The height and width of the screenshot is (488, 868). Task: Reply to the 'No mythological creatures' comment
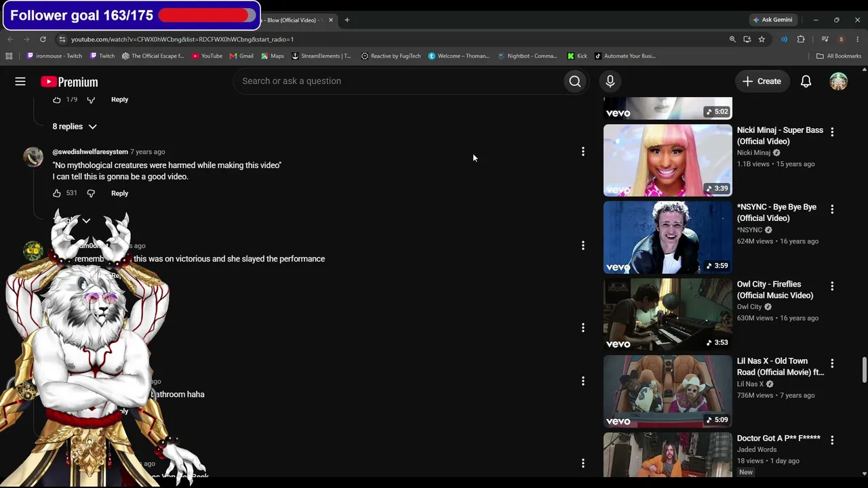[119, 193]
